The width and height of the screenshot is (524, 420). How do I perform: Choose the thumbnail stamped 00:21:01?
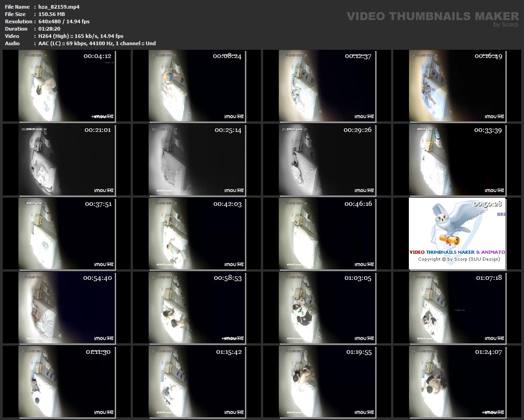(67, 160)
